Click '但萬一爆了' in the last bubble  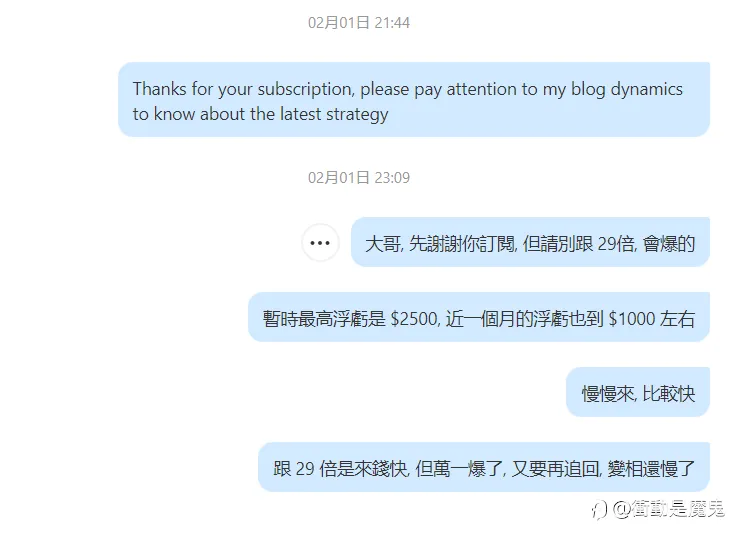point(460,469)
